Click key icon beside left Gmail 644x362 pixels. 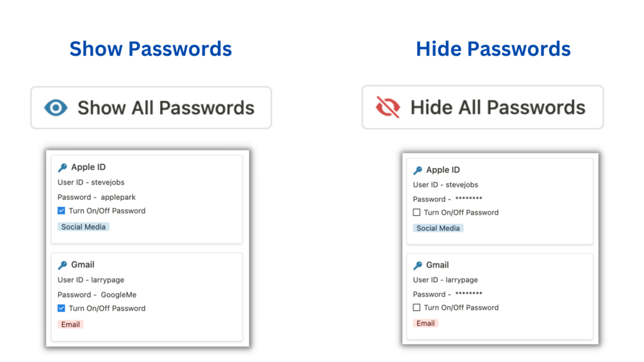click(x=62, y=265)
